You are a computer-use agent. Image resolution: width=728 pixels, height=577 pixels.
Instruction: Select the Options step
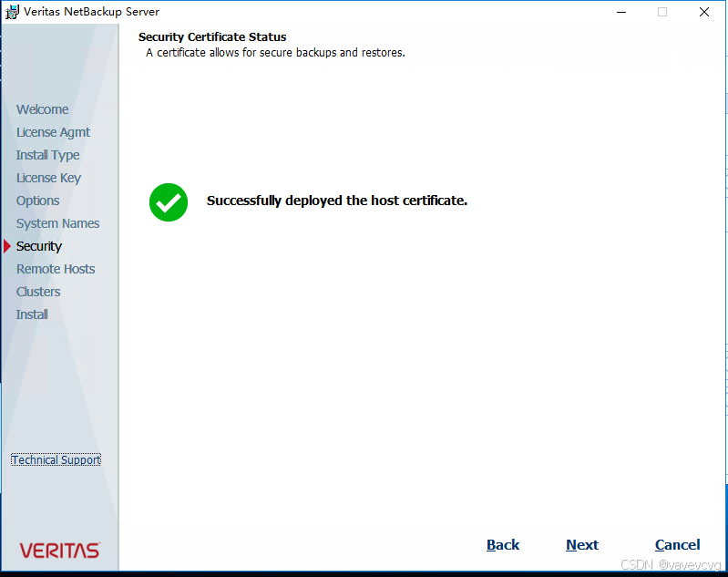click(37, 201)
